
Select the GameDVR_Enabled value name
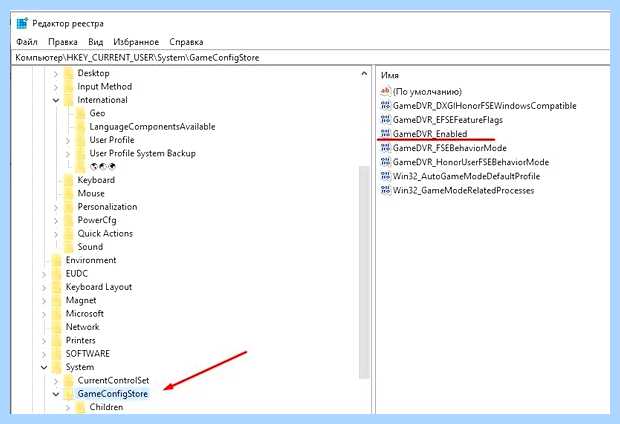430,134
